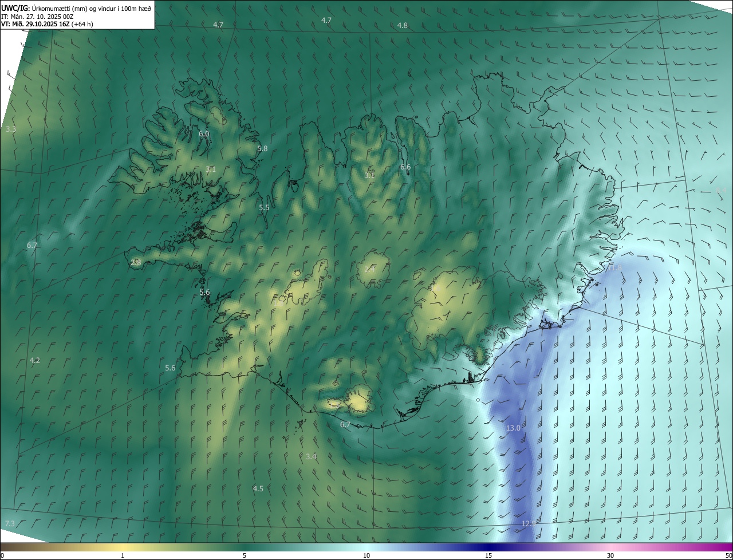Screen dimensions: 733x560
Task: Click the 2.8 value label
Action: pos(136,262)
